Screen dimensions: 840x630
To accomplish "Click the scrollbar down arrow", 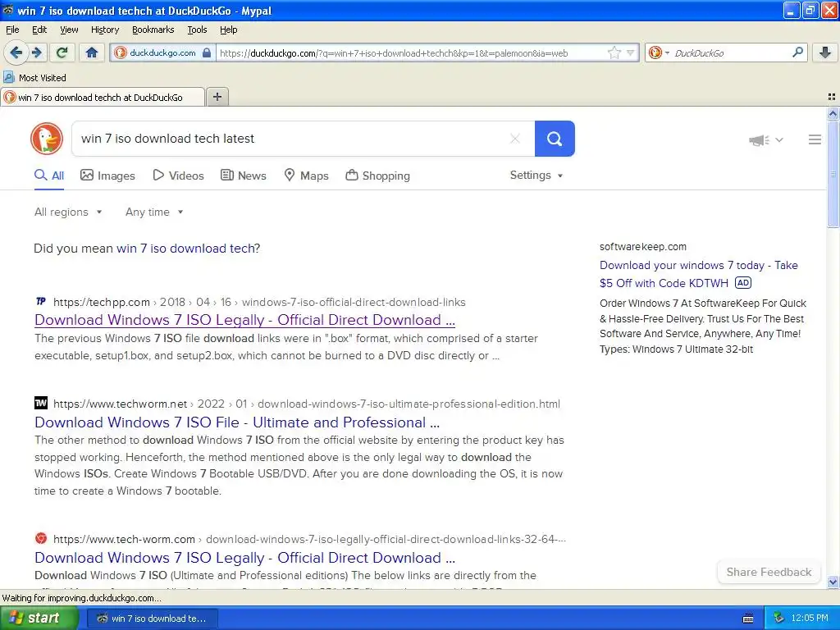I will (833, 582).
